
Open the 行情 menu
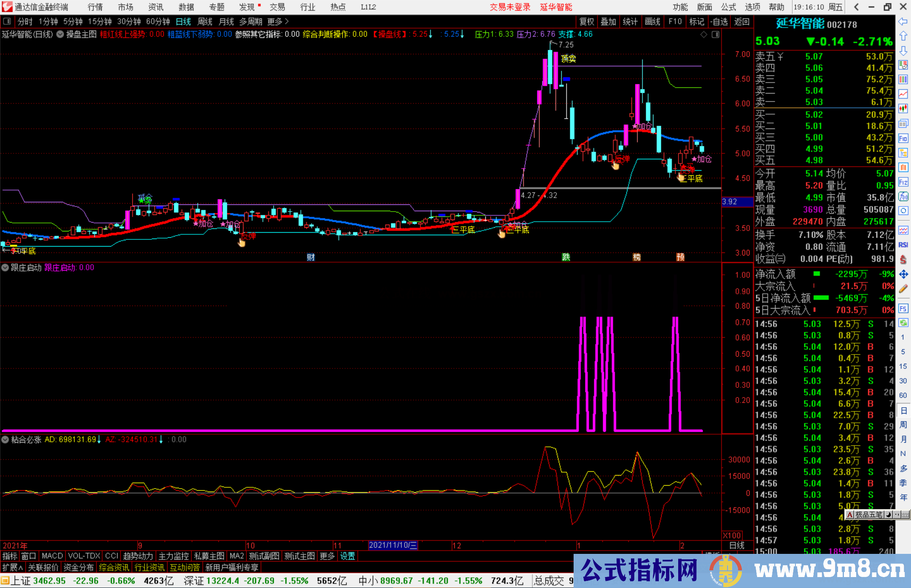tap(95, 7)
